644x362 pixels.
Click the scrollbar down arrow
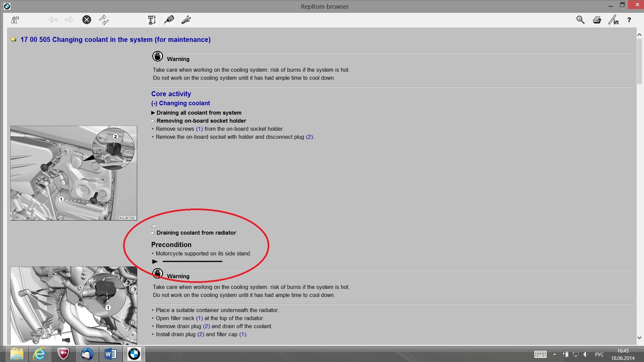click(x=639, y=338)
